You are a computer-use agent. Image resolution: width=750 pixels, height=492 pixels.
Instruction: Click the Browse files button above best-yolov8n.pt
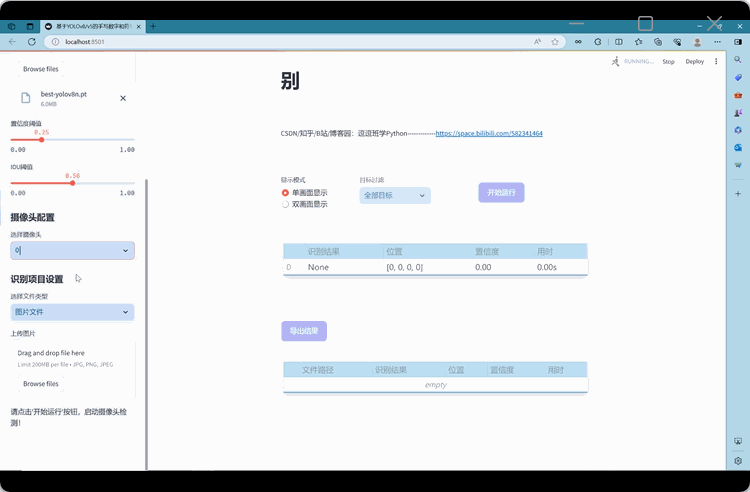click(41, 69)
